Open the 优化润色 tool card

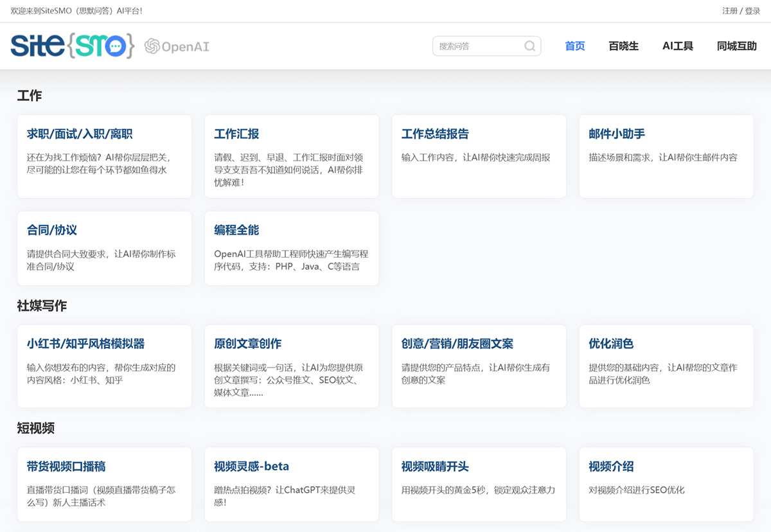666,366
